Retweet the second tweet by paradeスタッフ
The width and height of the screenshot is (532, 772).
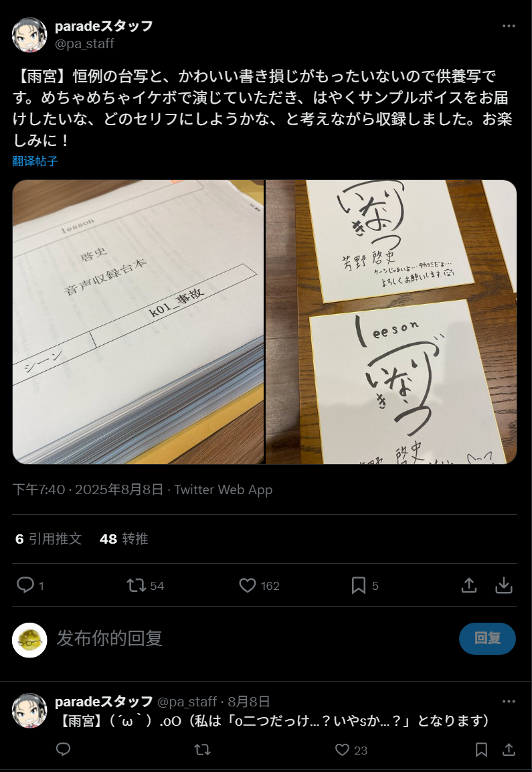(x=203, y=750)
